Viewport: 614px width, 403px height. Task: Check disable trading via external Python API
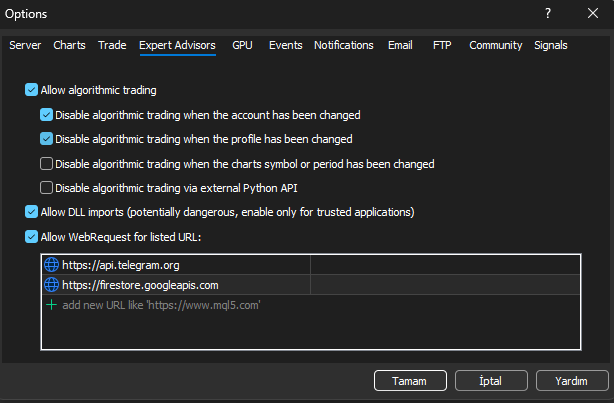(x=46, y=188)
